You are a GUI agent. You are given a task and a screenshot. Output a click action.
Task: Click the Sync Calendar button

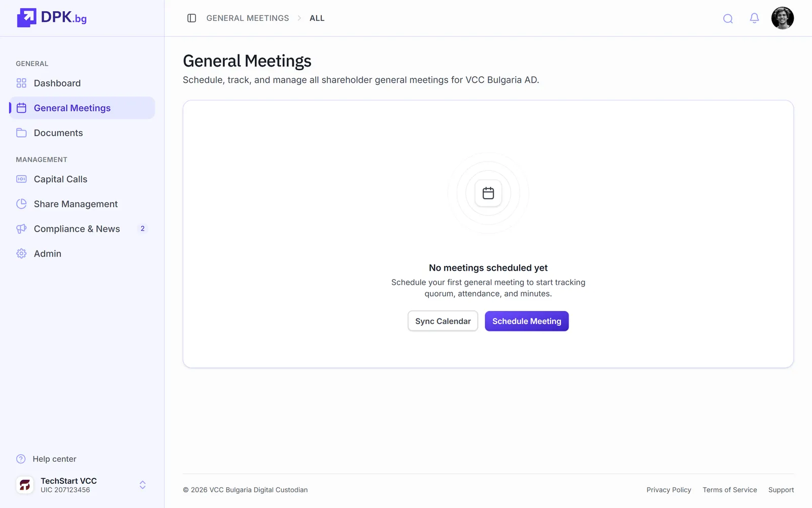tap(443, 321)
